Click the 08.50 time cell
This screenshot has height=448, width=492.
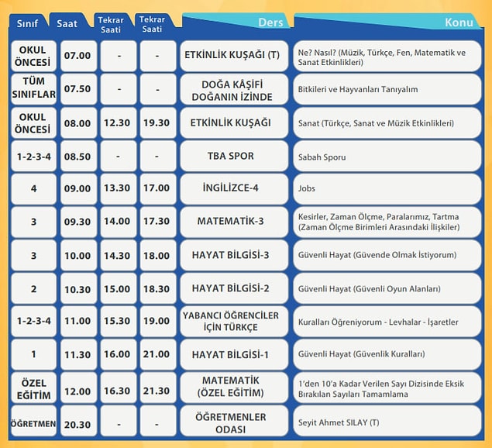[78, 156]
